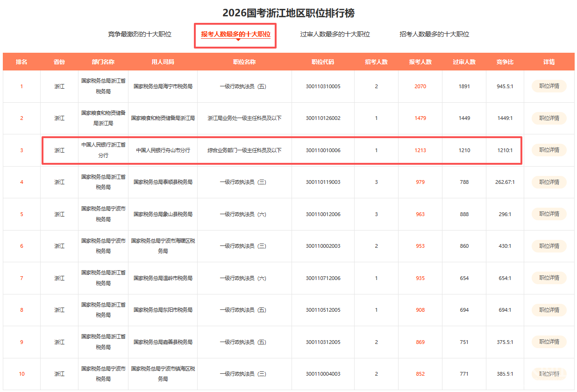Open 职位详情 for 东阳市税务局 row
This screenshot has height=392, width=577.
point(549,310)
